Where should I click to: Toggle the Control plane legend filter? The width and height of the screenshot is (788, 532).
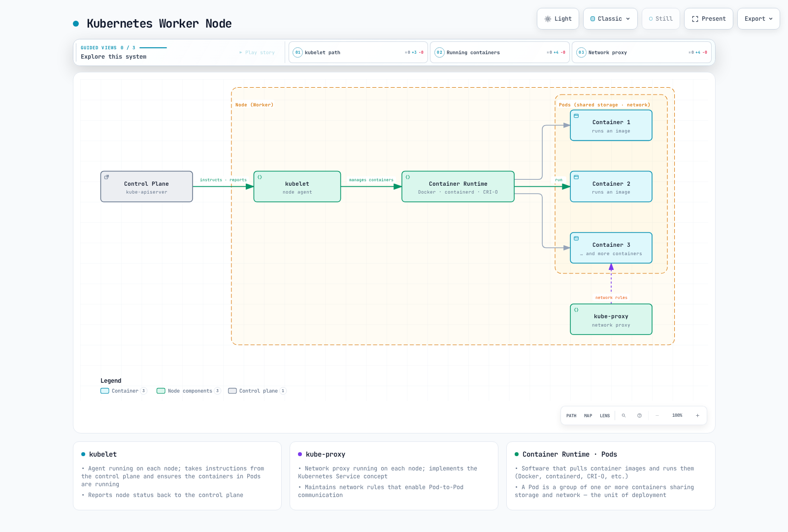click(257, 391)
